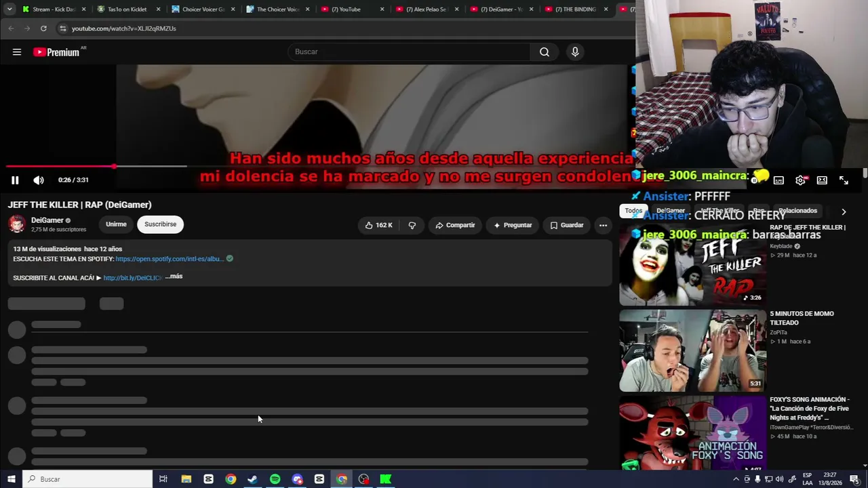Open the DeiGamer channel avatar
Screen dimensions: 868x488
tap(17, 224)
